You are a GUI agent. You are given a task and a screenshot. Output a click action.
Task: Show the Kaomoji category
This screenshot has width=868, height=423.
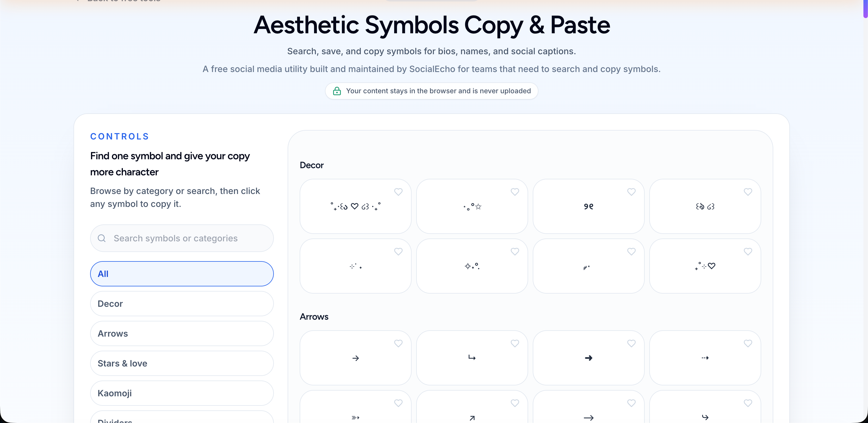[182, 393]
